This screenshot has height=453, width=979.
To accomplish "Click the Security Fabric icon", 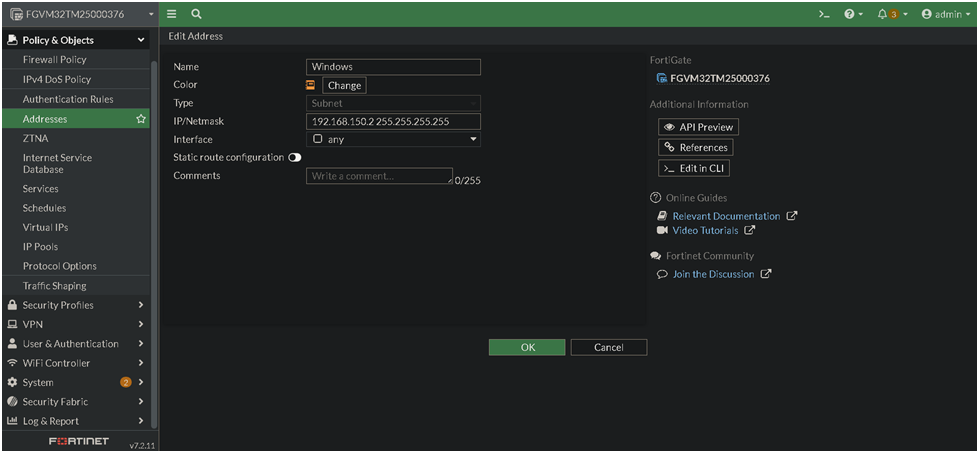I will pyautogui.click(x=12, y=402).
